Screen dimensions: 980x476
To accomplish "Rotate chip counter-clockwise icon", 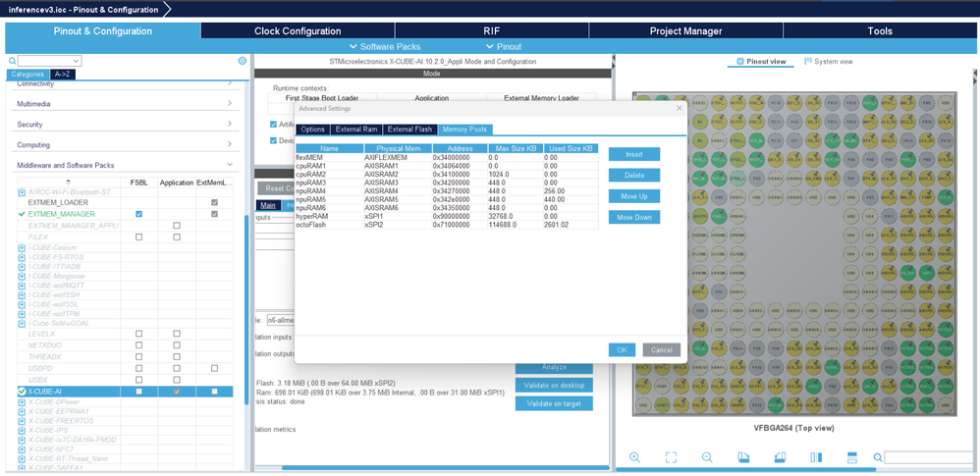I will pyautogui.click(x=780, y=457).
